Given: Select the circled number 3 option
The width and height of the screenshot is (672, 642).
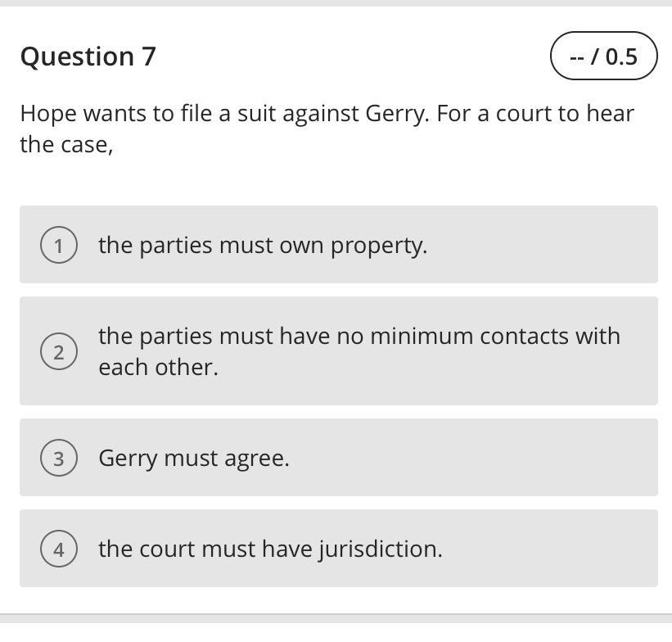Looking at the screenshot, I should [58, 458].
